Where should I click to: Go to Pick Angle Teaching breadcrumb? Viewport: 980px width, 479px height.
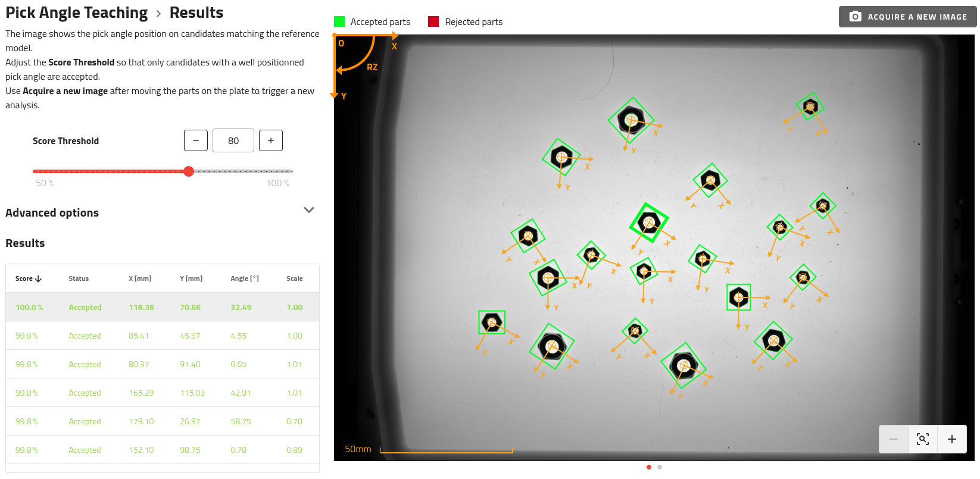point(77,13)
